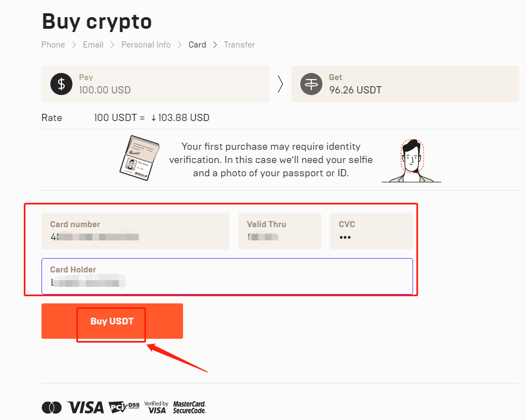Click the Buy USDT button
Viewport: 527px width, 420px height.
tap(112, 321)
